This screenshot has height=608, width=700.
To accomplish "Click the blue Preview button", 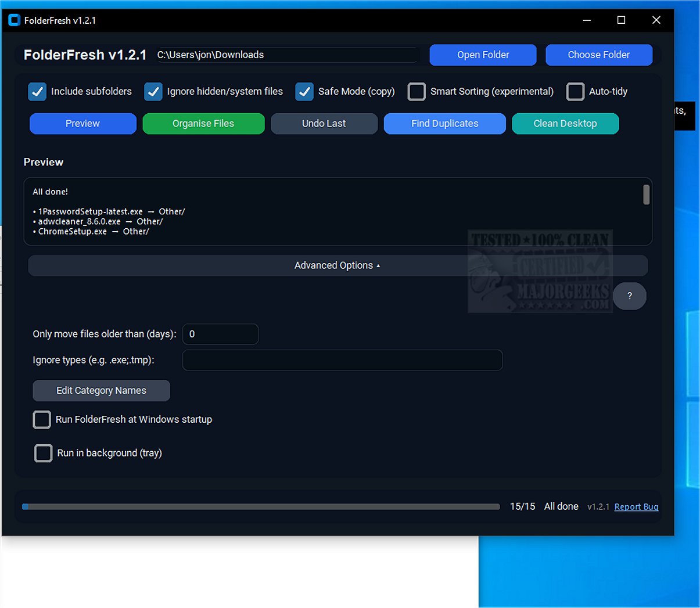I will click(x=83, y=124).
